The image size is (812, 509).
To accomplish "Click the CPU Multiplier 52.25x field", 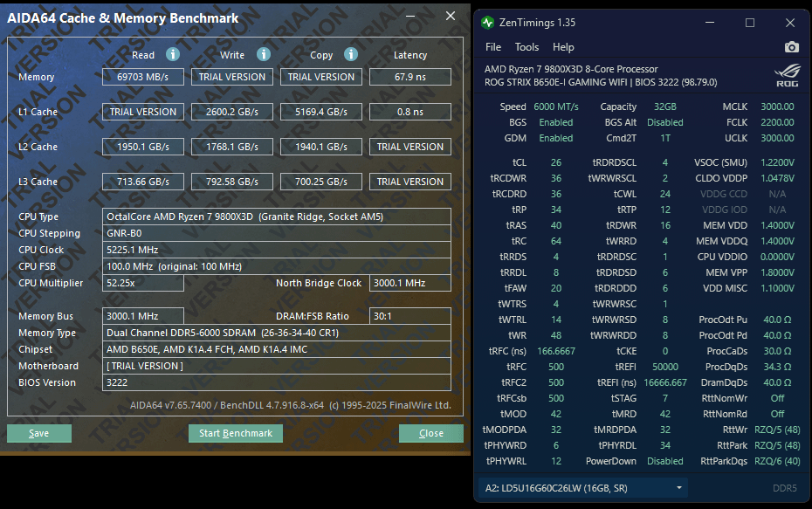I will (x=143, y=283).
